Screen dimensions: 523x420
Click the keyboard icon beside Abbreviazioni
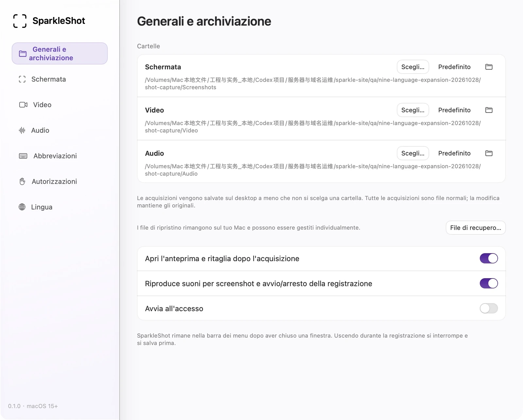23,156
